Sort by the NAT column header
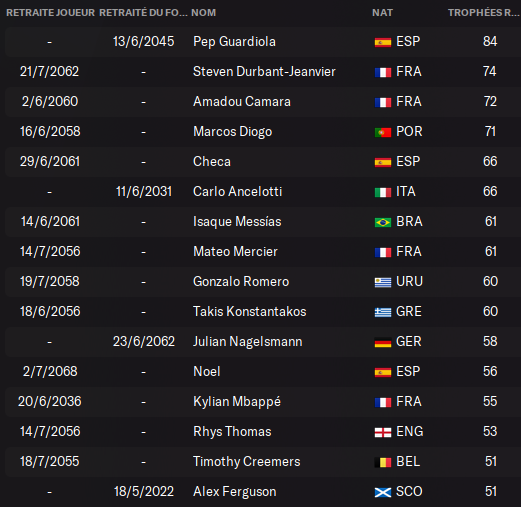The height and width of the screenshot is (507, 521). (x=382, y=13)
